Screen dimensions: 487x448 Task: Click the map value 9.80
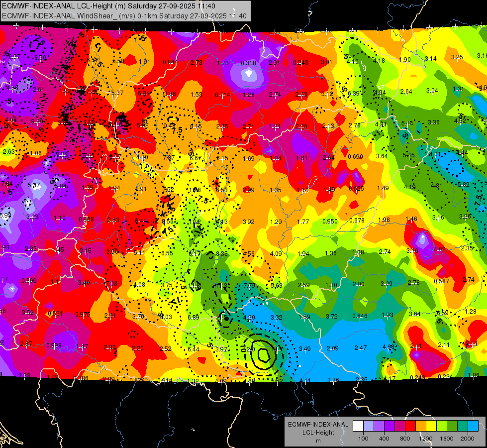pos(37,121)
